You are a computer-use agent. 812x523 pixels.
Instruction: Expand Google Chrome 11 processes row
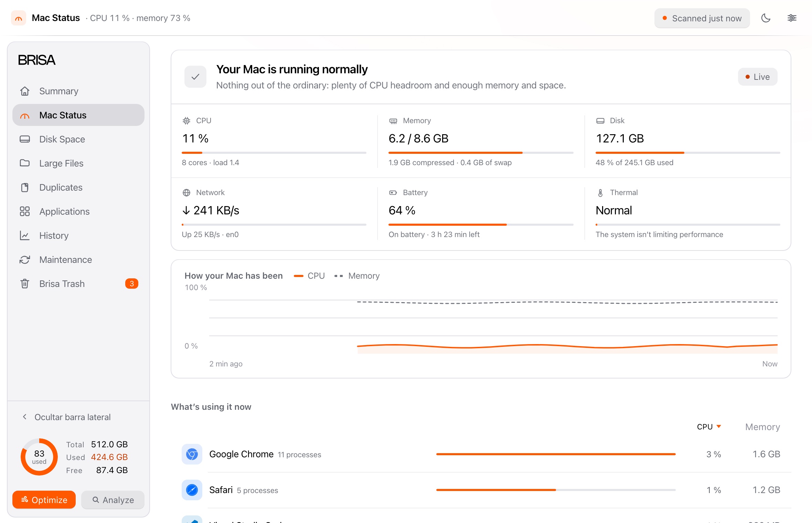[x=481, y=454]
